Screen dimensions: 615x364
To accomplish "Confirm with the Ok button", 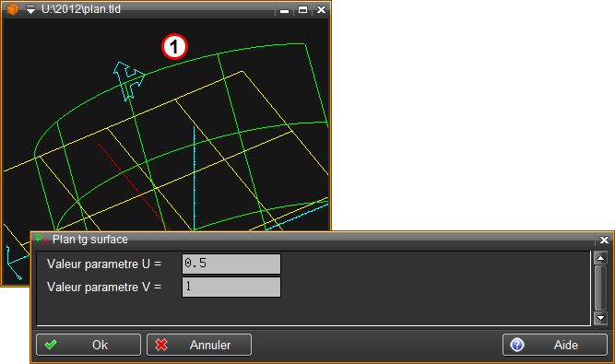I will [x=89, y=345].
